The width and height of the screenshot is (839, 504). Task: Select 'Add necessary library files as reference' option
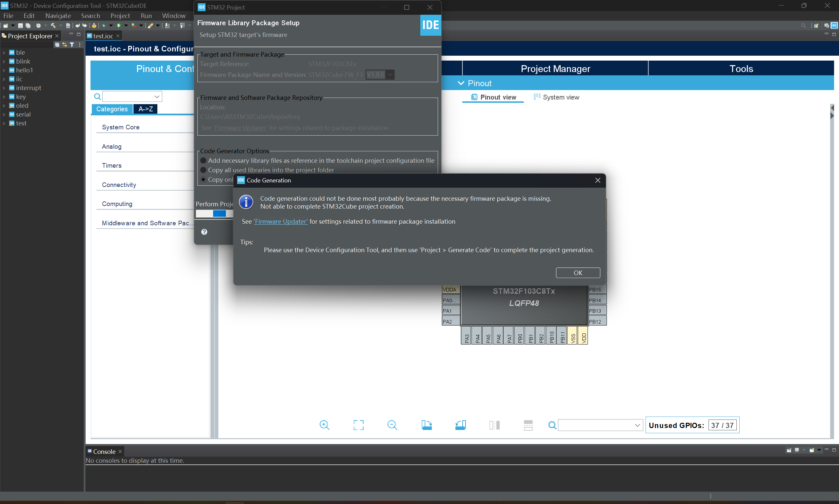coord(203,160)
